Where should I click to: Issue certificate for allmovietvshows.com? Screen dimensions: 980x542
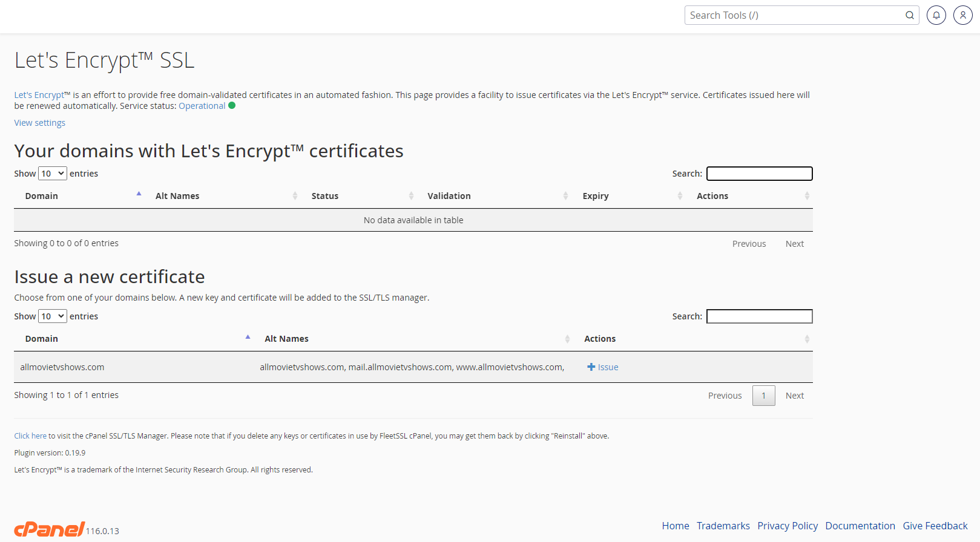tap(603, 367)
